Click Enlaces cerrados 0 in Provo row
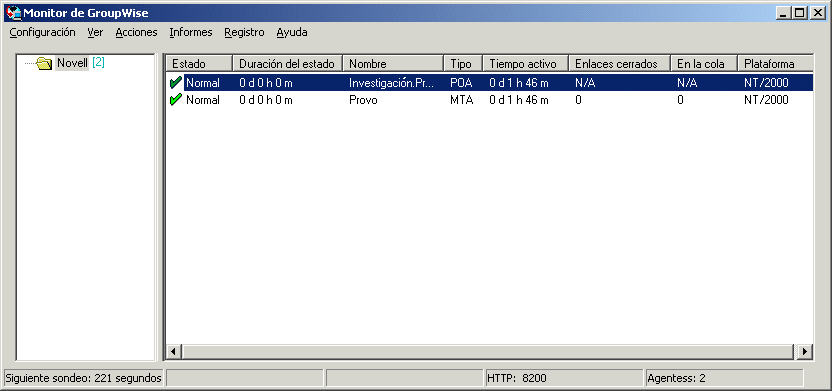 coord(578,100)
